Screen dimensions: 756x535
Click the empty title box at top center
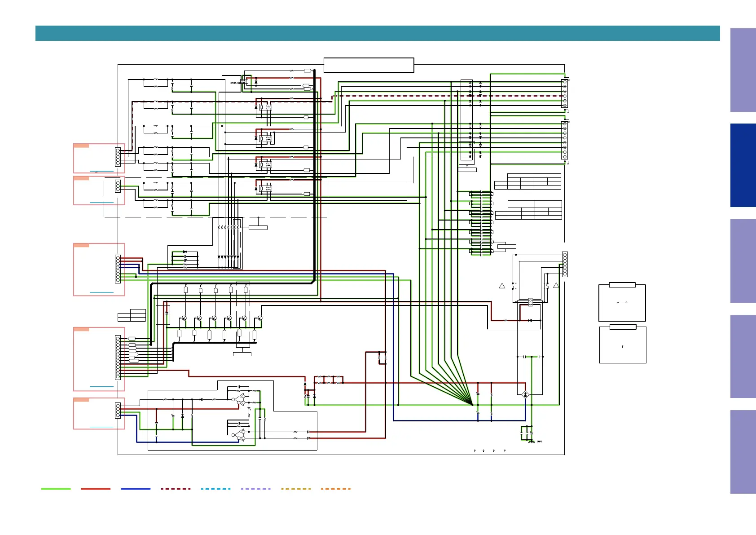[x=369, y=65]
